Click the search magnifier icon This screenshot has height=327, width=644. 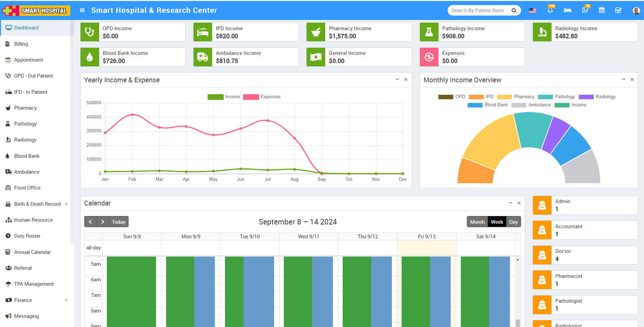(514, 10)
